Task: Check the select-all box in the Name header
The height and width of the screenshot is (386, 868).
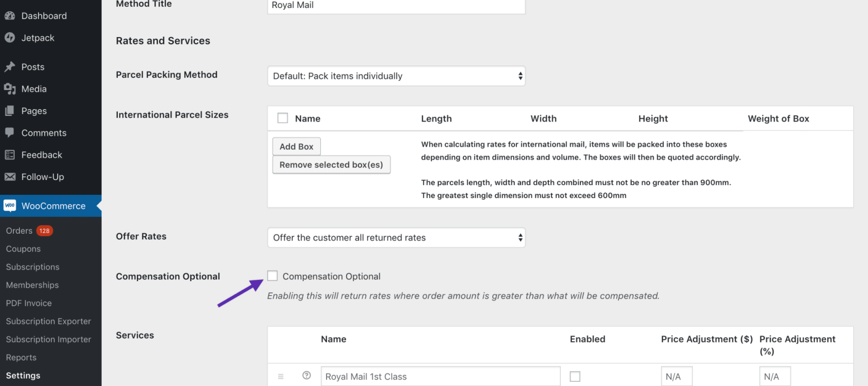Action: click(283, 118)
